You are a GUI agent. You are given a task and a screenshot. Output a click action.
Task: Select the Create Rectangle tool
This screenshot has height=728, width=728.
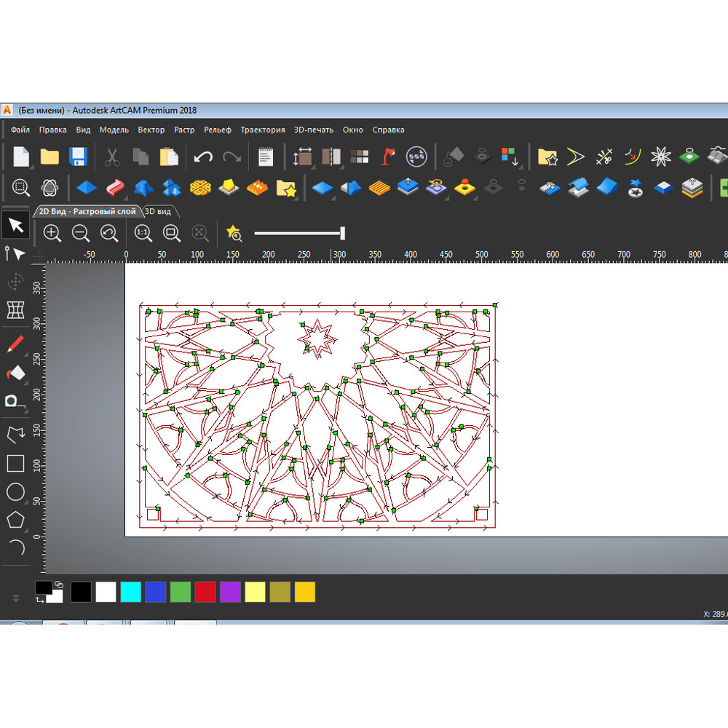[x=15, y=463]
